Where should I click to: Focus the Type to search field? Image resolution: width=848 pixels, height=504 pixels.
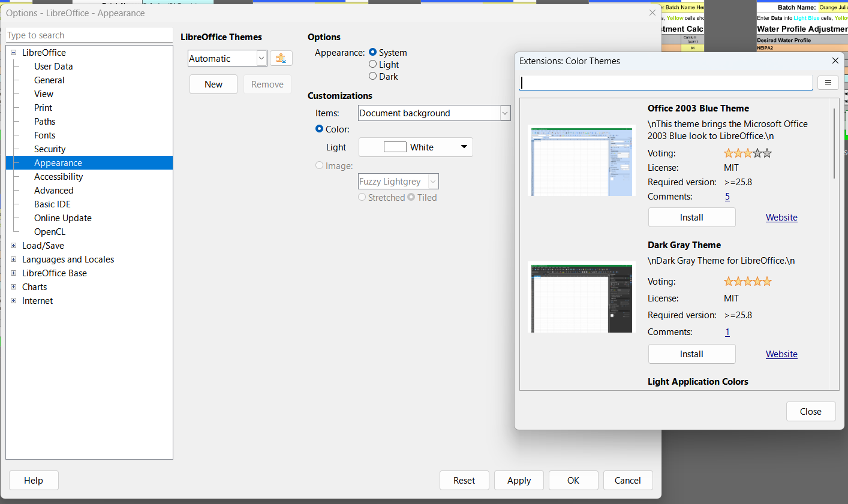click(89, 35)
